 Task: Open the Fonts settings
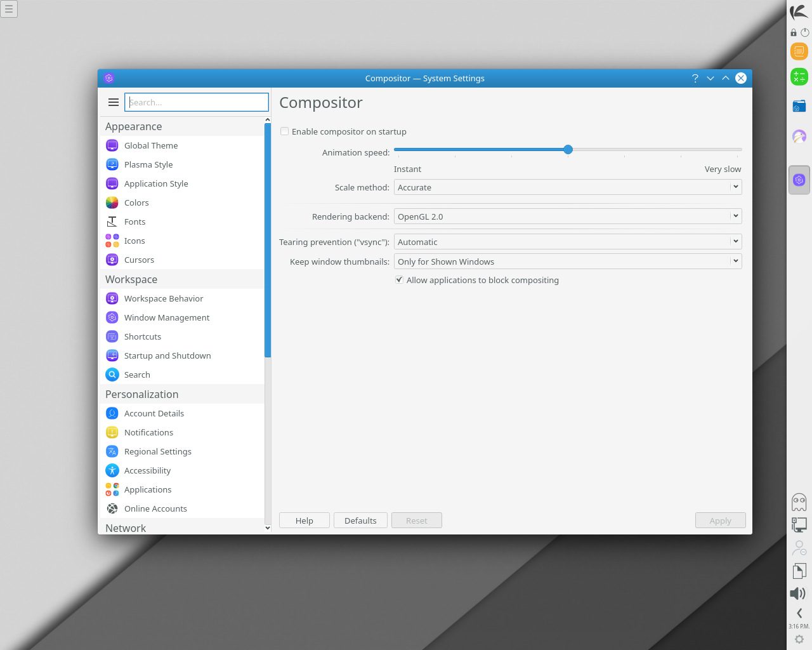pos(181,222)
